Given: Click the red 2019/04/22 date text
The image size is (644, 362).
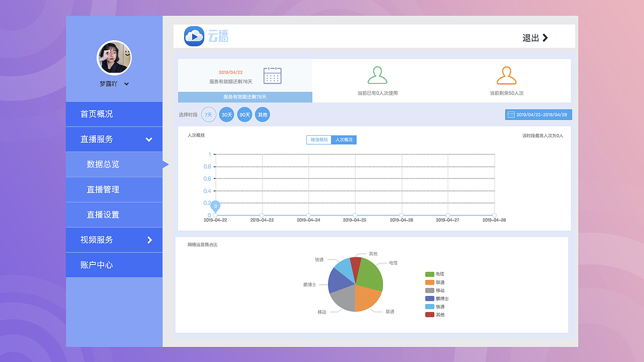Looking at the screenshot, I should (x=230, y=73).
